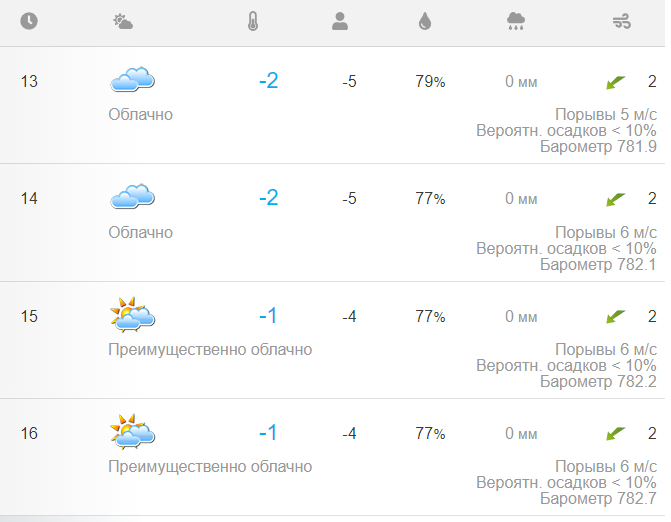Click the -4 feels-like value at hour 16

click(349, 433)
